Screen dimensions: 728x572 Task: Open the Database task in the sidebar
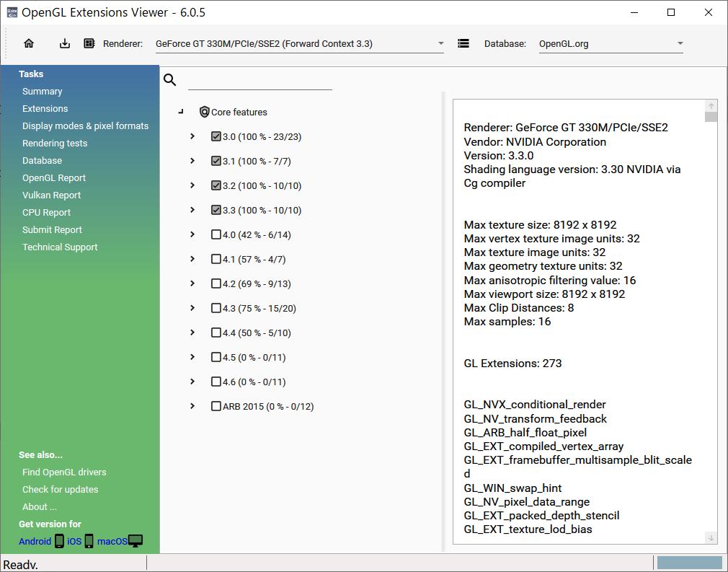click(x=43, y=160)
